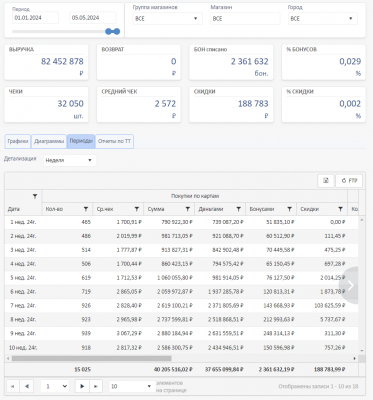Image resolution: width=373 pixels, height=400 pixels.
Task: Click the round right-arrow overlay button
Action: coord(349,285)
